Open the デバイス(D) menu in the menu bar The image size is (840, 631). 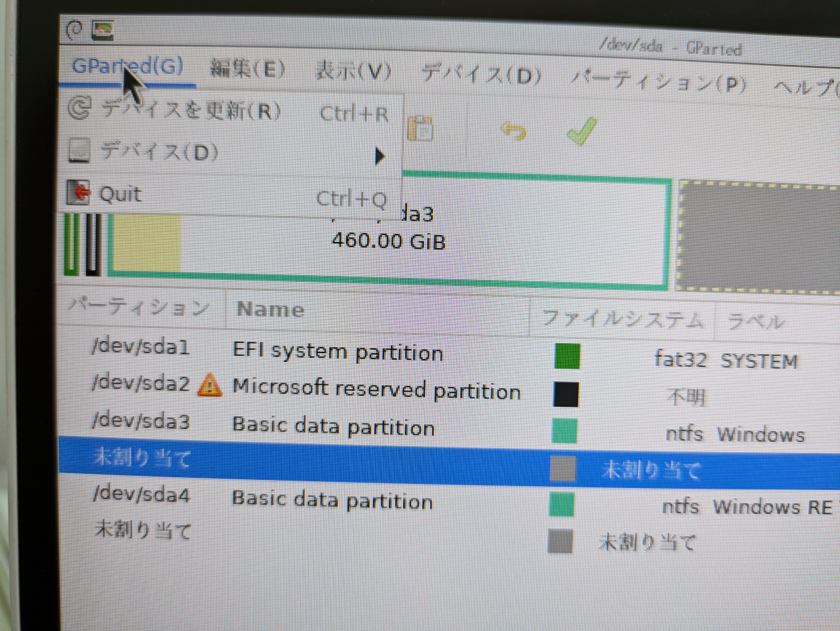pyautogui.click(x=481, y=73)
